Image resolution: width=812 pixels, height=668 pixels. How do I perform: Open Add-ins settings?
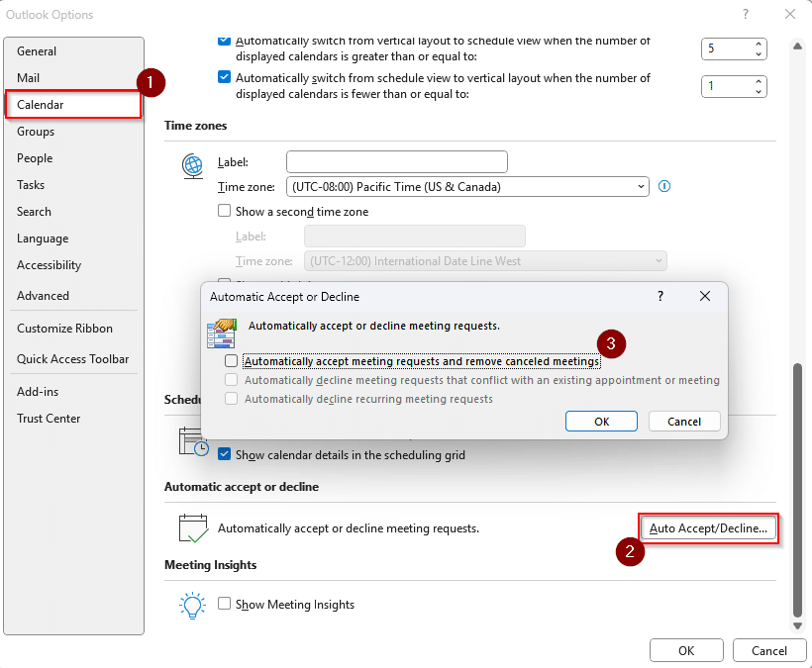(74, 392)
